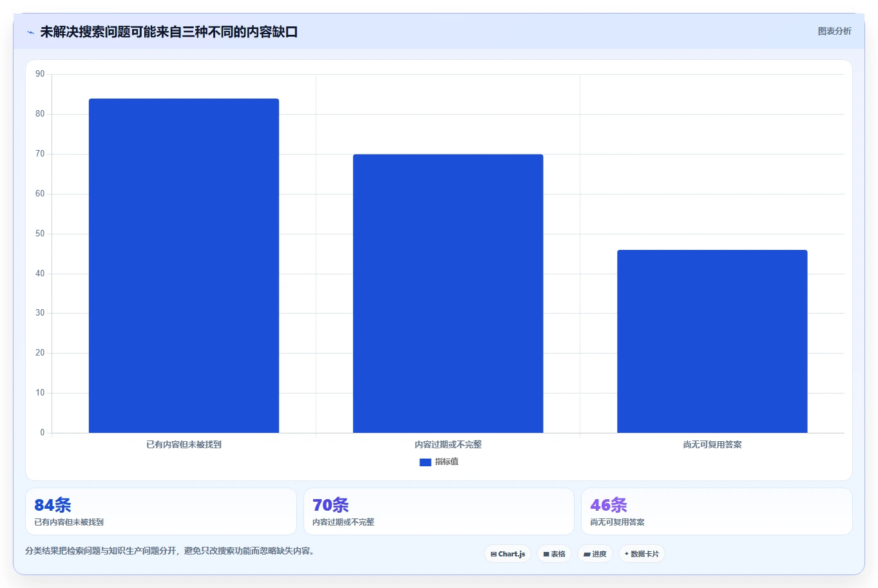
Task: Open the 70条 data card
Action: [439, 511]
